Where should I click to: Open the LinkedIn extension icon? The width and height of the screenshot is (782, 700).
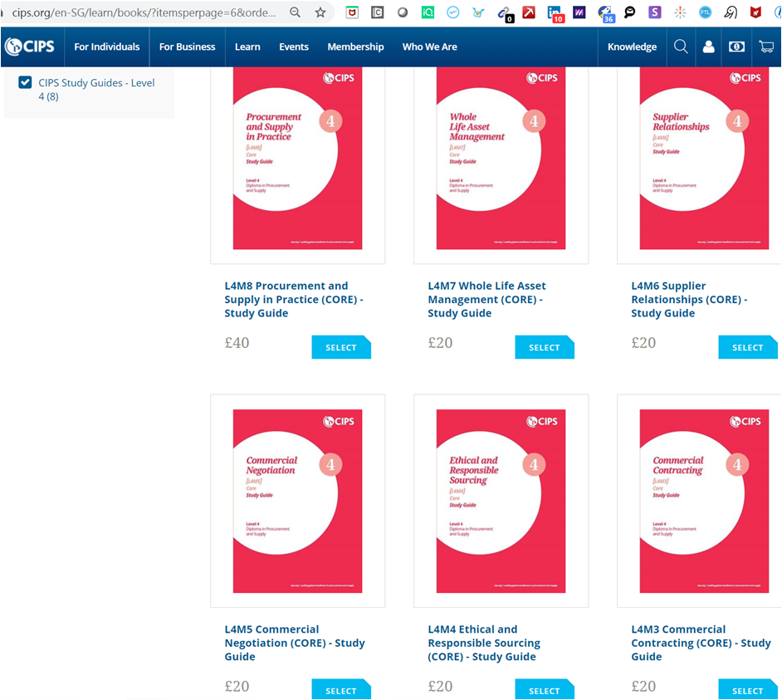(555, 12)
